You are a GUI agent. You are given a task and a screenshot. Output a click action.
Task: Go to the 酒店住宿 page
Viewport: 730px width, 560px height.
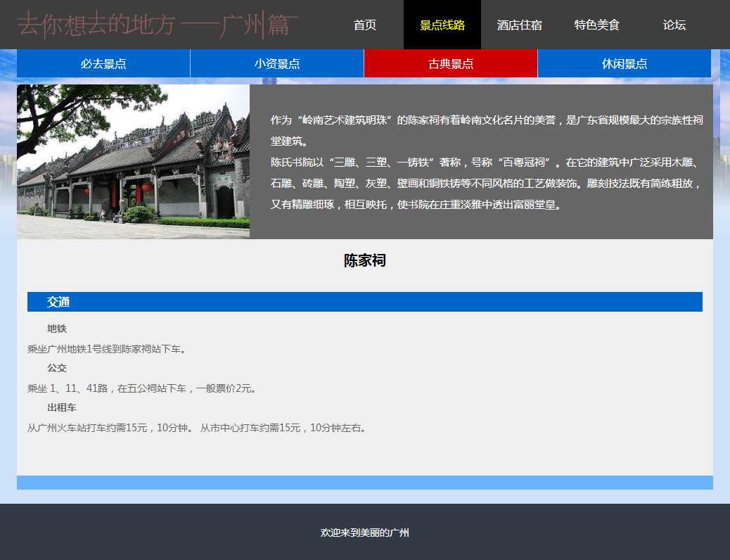point(520,25)
